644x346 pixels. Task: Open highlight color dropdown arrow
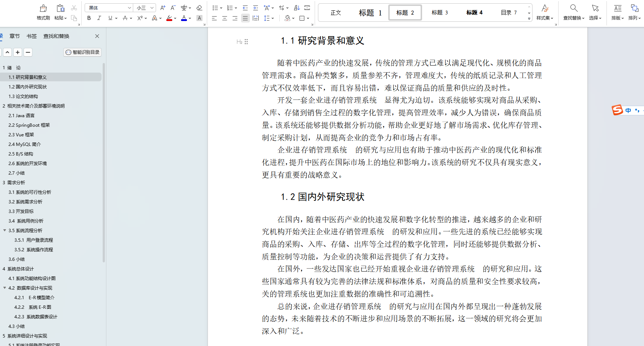[x=175, y=18]
